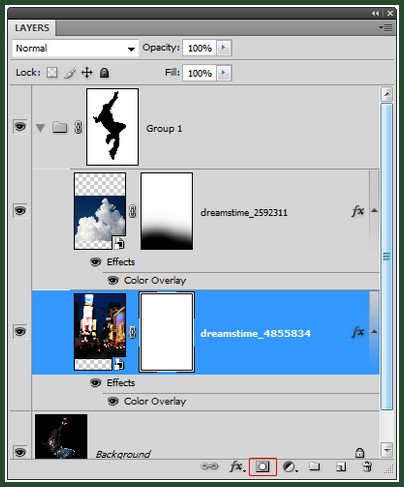The width and height of the screenshot is (404, 487).
Task: Select the dreamstime_2592311 layer name
Action: click(244, 213)
